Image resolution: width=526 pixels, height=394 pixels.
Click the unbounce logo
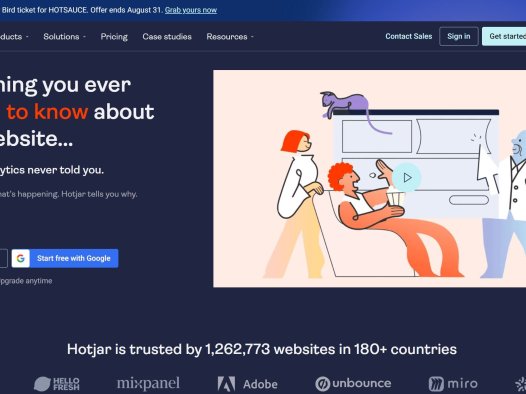click(353, 384)
